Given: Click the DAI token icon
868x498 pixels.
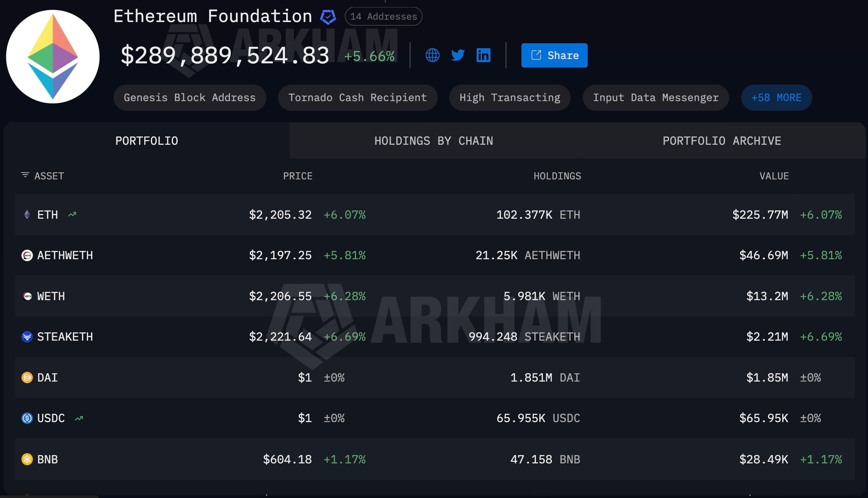Looking at the screenshot, I should tap(27, 378).
